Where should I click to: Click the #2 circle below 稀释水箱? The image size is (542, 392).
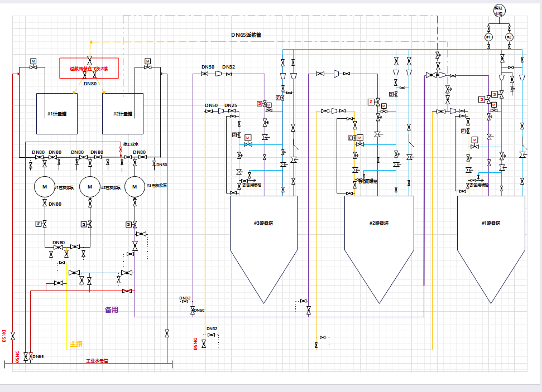[509, 37]
